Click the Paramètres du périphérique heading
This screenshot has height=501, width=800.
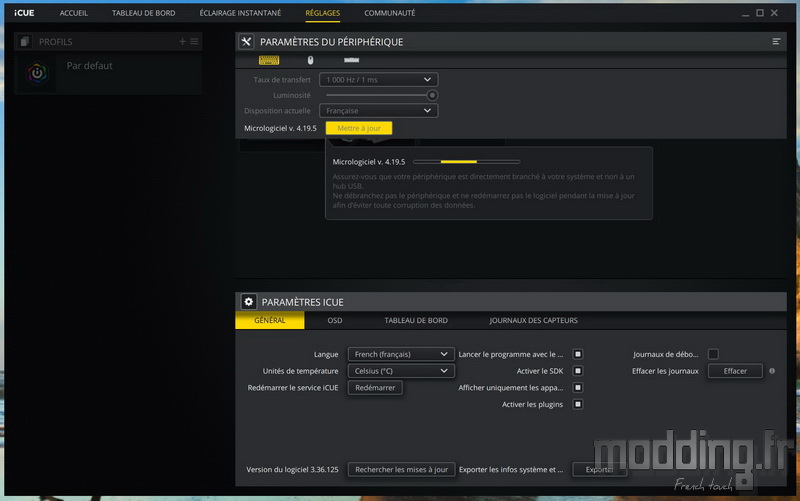click(x=331, y=42)
